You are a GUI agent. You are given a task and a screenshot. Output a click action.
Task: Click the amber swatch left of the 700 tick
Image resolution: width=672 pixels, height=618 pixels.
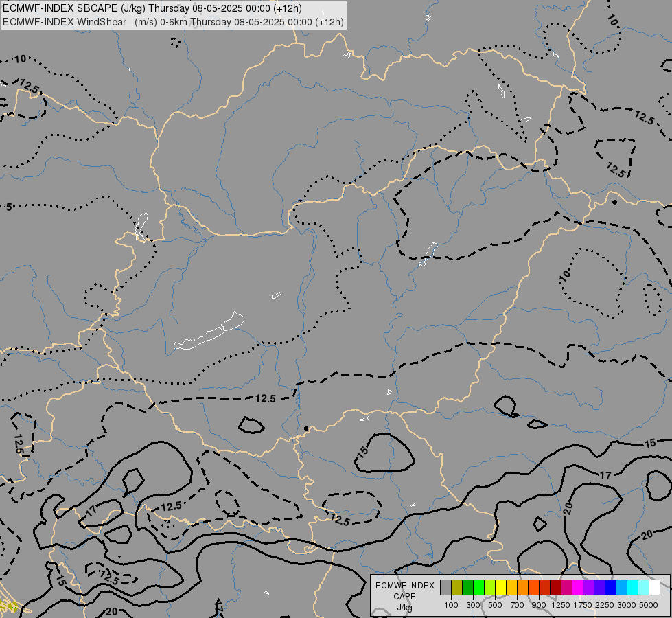tap(511, 587)
